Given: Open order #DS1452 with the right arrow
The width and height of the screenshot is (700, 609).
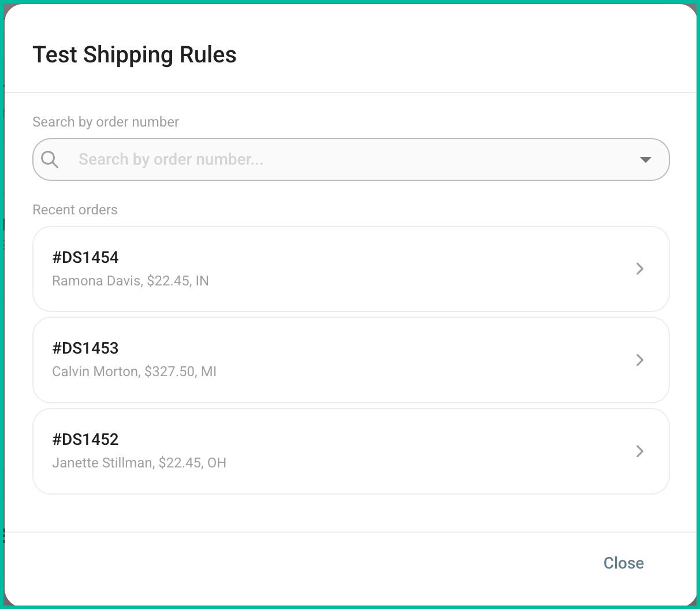Looking at the screenshot, I should pyautogui.click(x=639, y=451).
